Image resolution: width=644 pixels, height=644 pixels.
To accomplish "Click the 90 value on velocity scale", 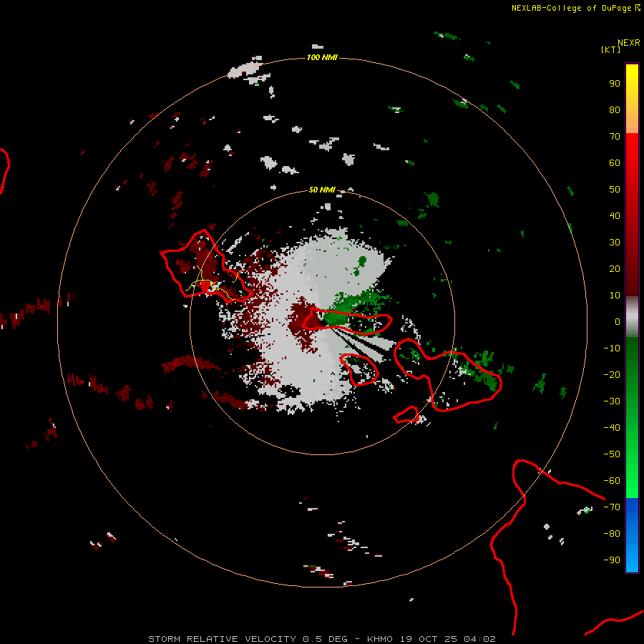I will [x=615, y=84].
